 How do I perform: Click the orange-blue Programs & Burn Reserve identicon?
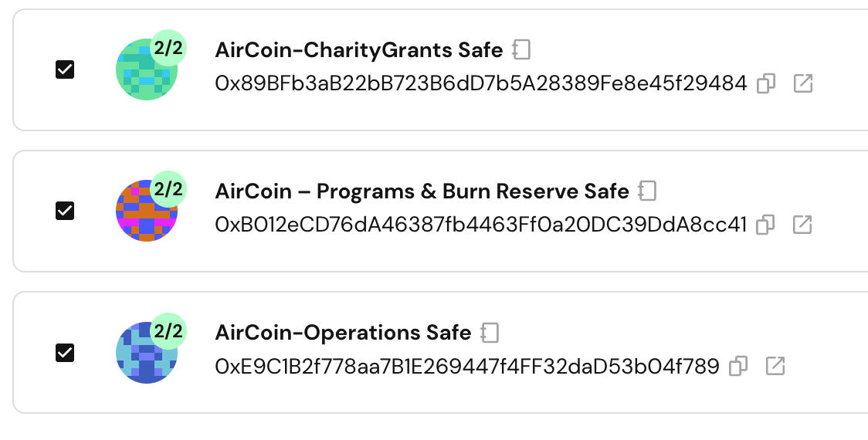pyautogui.click(x=142, y=215)
